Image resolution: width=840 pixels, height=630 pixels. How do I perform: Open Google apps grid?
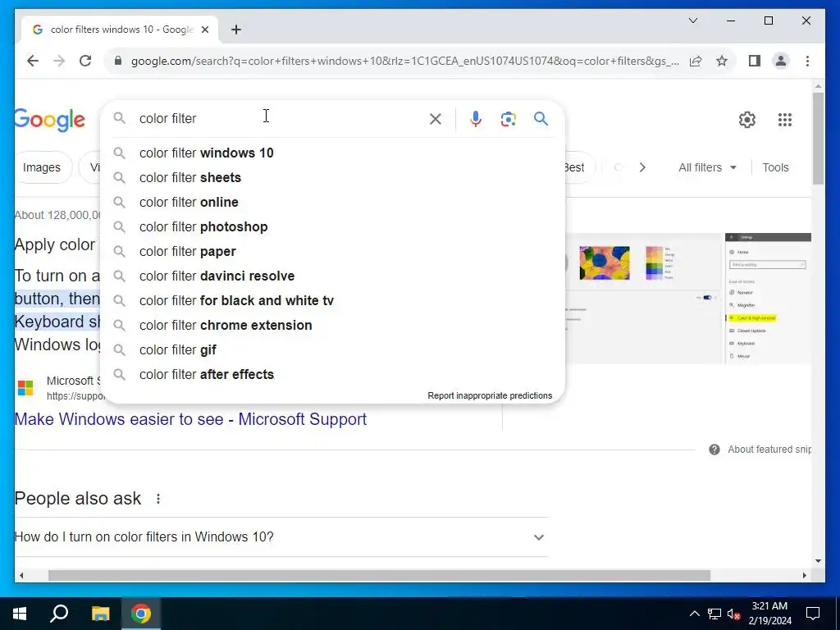(785, 120)
